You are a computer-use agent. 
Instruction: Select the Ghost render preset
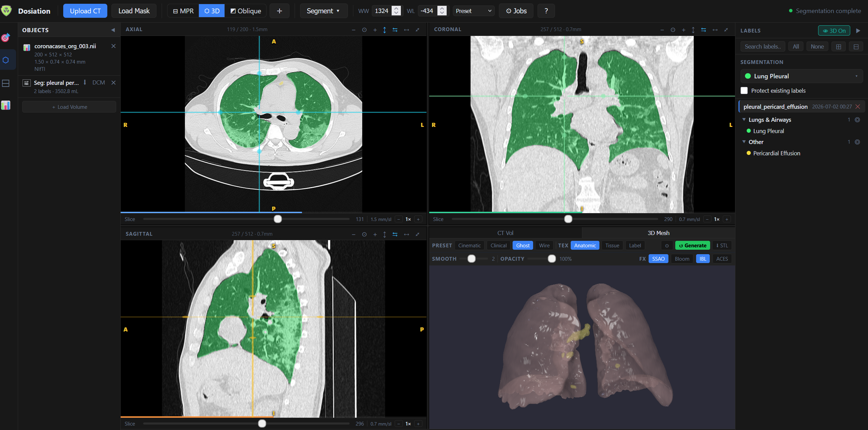[x=523, y=246]
